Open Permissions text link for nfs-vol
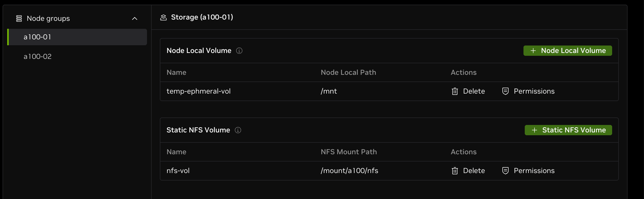The image size is (644, 199). point(534,171)
